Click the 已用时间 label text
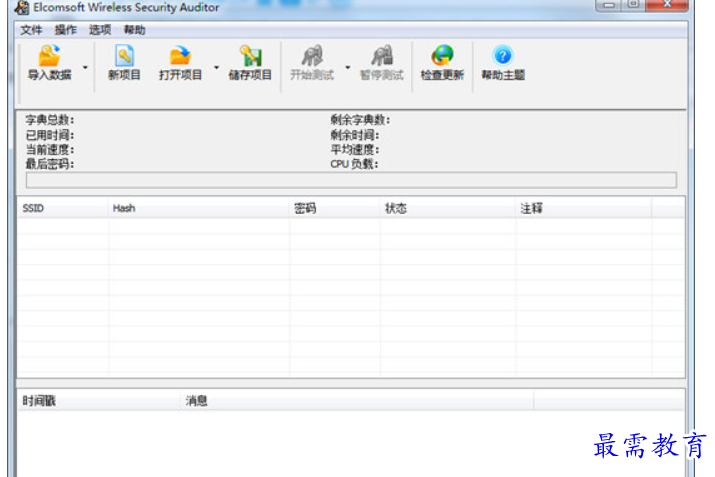715x477 pixels. pos(50,135)
